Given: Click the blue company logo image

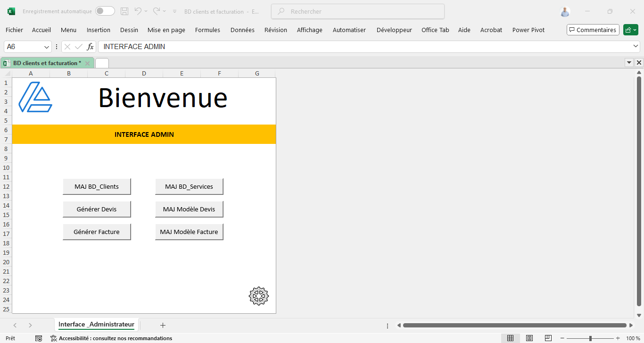Looking at the screenshot, I should pos(35,97).
